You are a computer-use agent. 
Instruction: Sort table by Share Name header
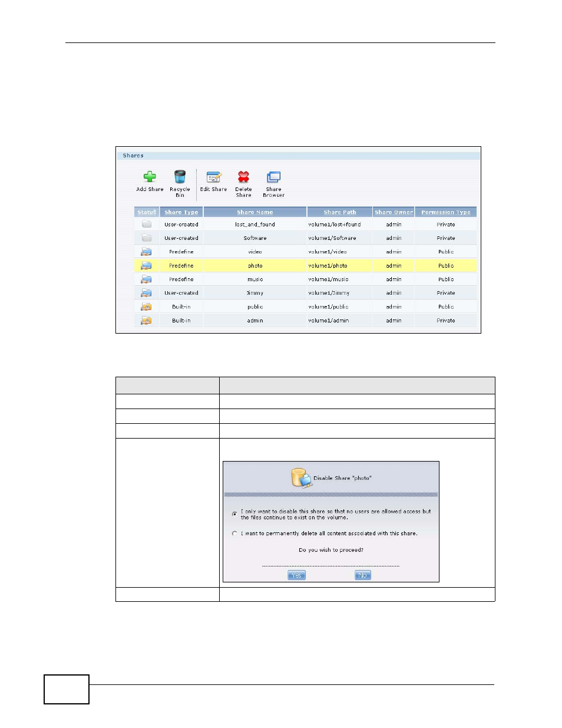point(254,212)
